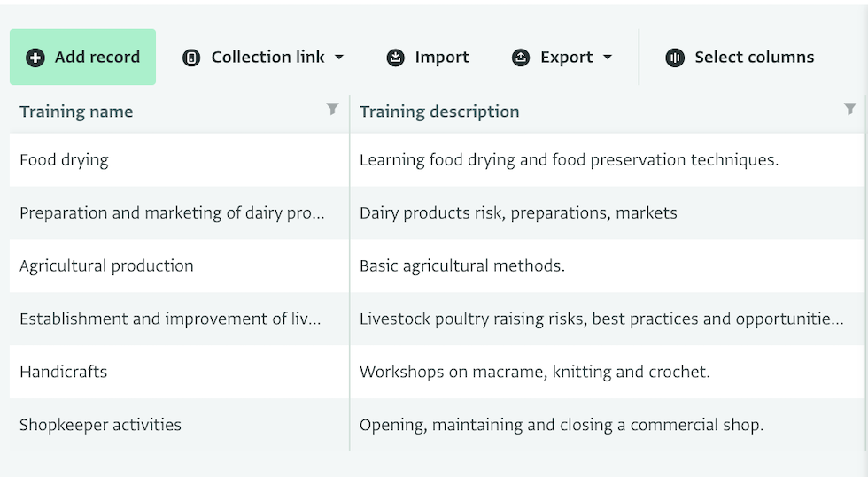Click the Import button label
Viewport: 868px width, 477px height.
(442, 57)
